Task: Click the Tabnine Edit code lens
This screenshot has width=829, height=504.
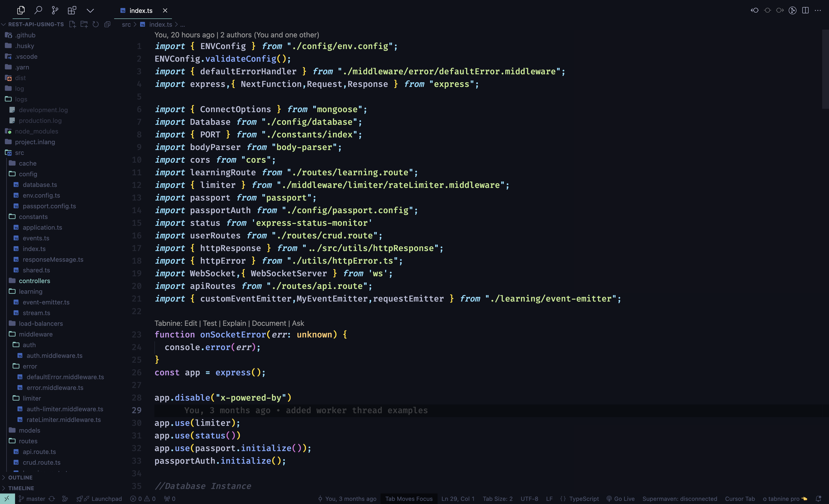Action: (191, 323)
